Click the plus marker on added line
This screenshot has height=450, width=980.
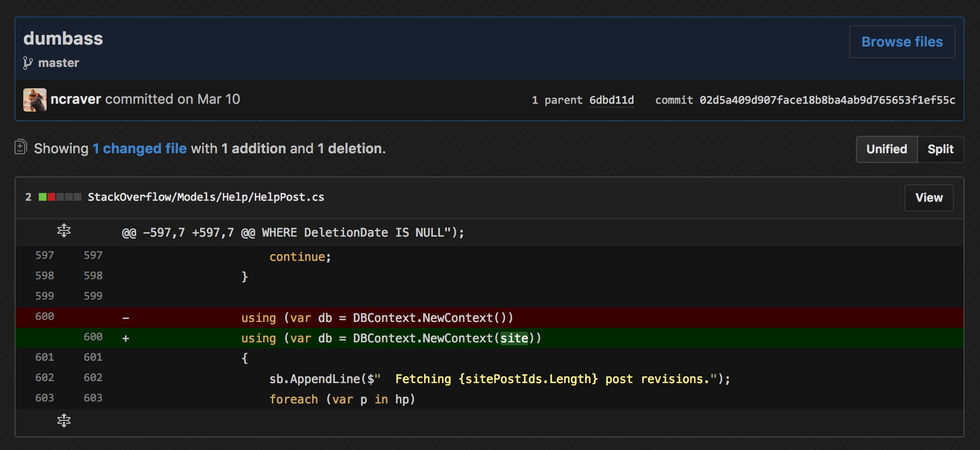126,338
